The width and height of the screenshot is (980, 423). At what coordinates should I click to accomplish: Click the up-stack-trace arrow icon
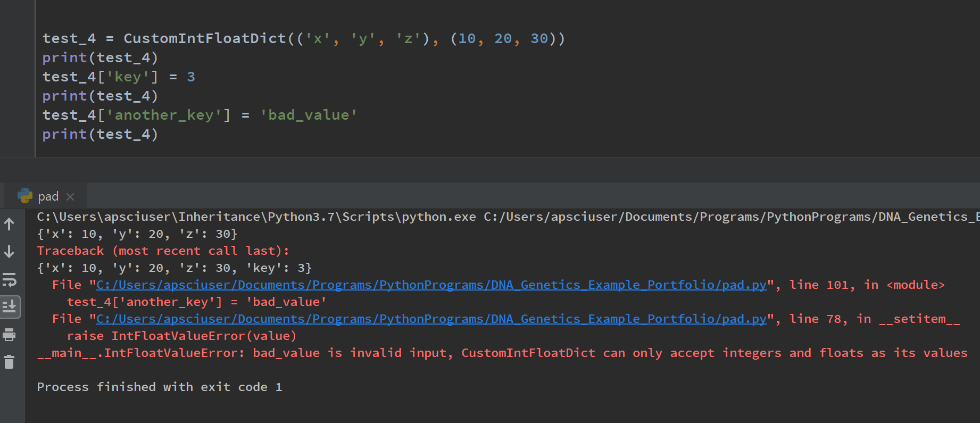pyautogui.click(x=9, y=225)
